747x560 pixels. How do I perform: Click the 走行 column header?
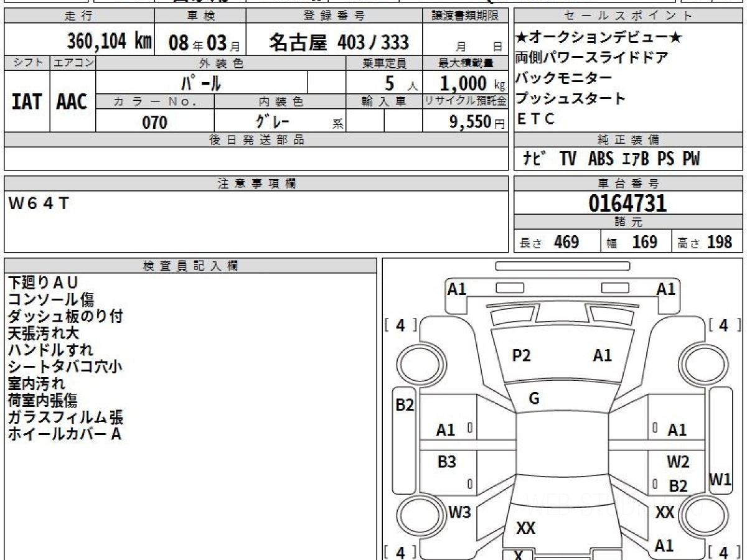(78, 16)
